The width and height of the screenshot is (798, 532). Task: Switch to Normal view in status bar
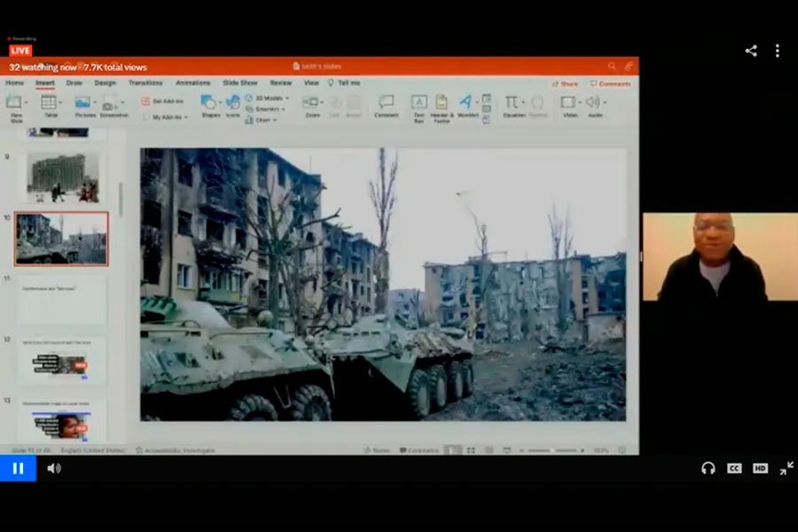point(452,450)
